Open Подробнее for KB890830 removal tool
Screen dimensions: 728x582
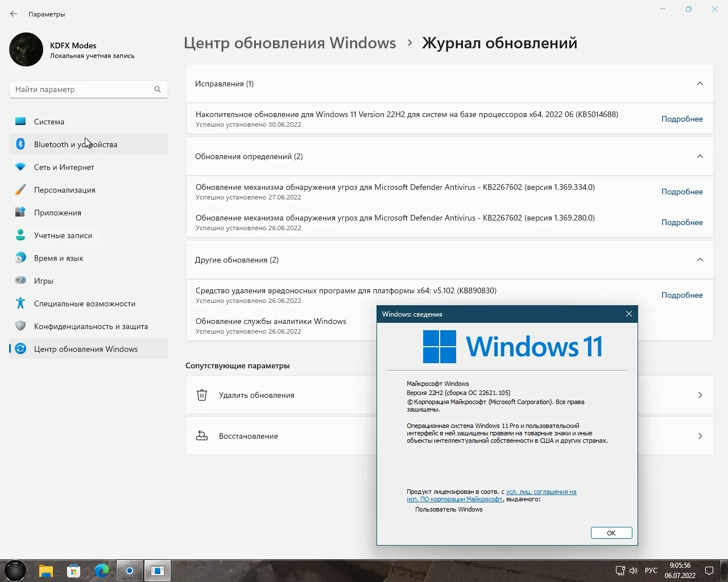(x=682, y=295)
